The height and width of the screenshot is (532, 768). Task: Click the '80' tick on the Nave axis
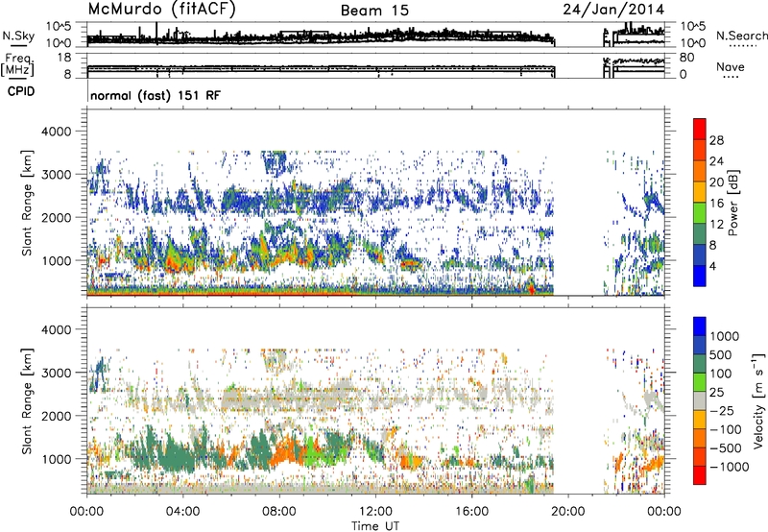click(686, 58)
